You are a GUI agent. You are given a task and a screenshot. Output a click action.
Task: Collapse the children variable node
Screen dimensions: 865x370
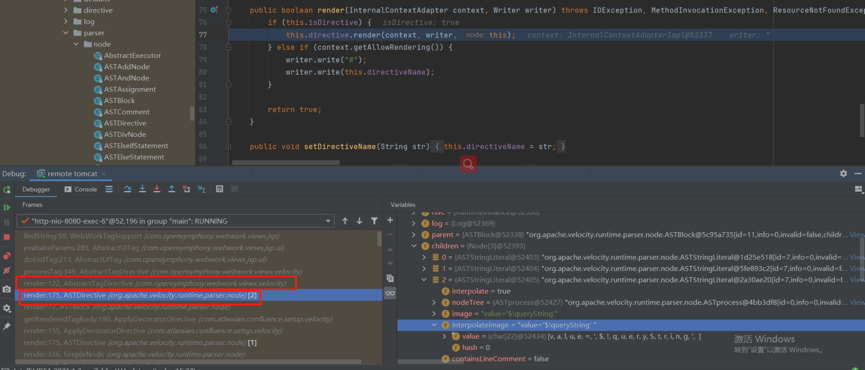(414, 246)
